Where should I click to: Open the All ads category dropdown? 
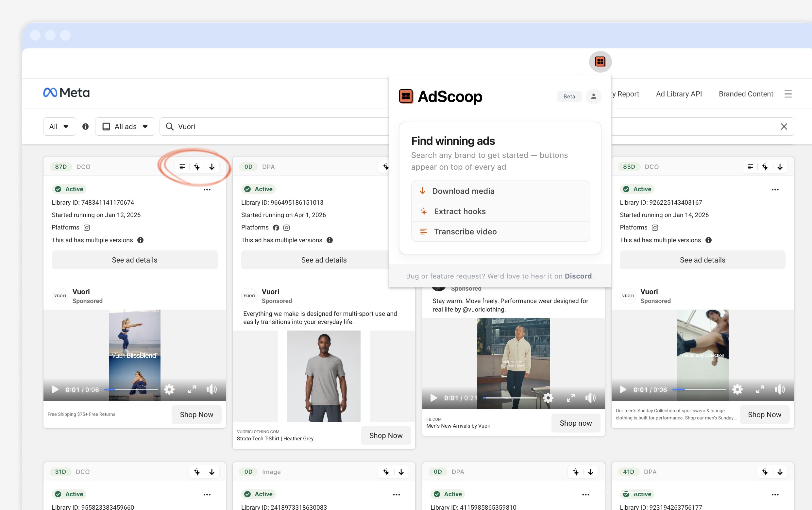tap(125, 127)
